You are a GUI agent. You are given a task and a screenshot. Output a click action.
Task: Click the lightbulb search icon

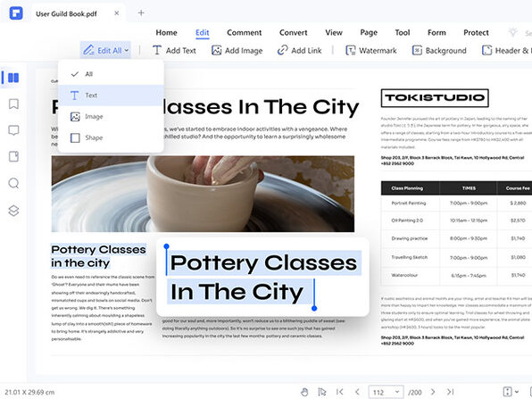click(x=512, y=32)
